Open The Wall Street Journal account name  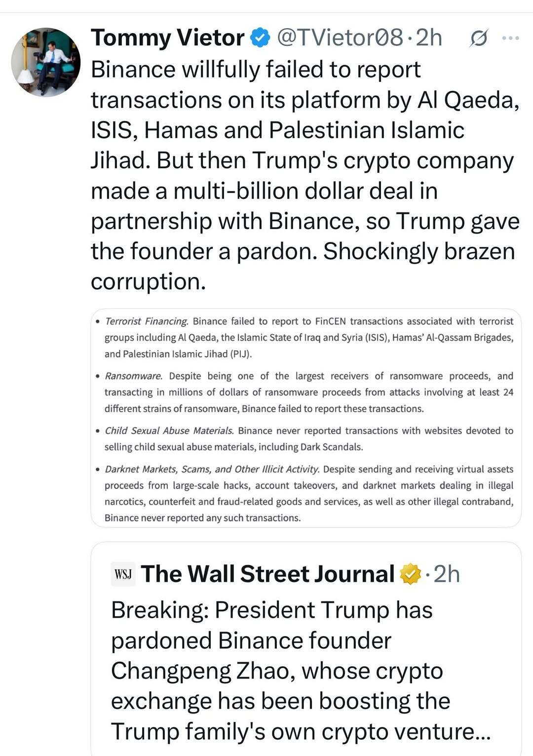(x=267, y=574)
